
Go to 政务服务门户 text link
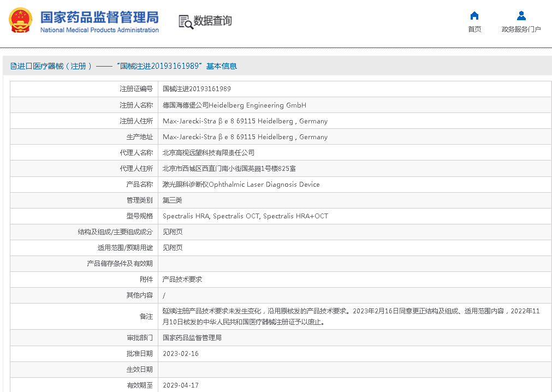521,29
